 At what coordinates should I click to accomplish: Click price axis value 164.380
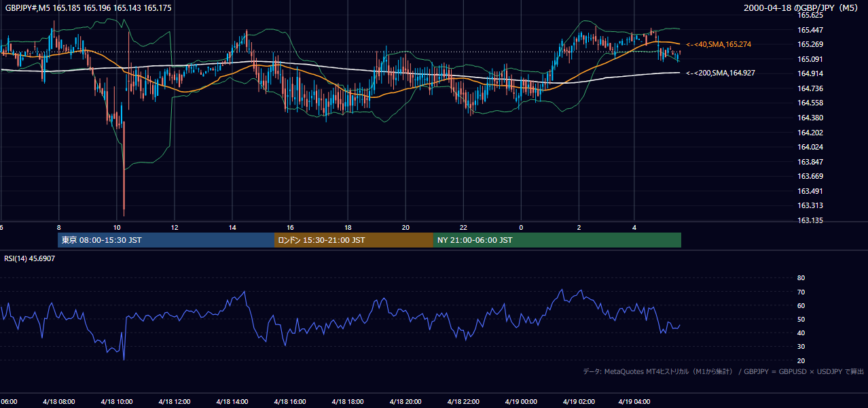tap(810, 118)
